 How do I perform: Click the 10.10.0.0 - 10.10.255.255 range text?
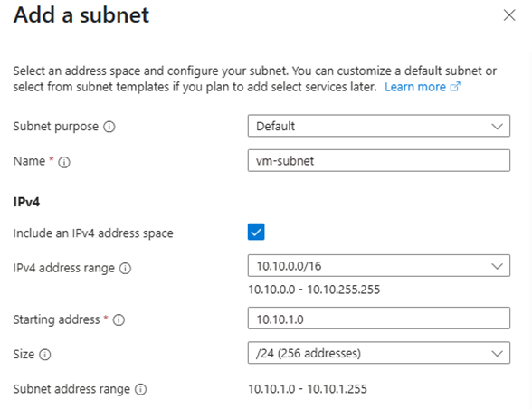pos(314,290)
